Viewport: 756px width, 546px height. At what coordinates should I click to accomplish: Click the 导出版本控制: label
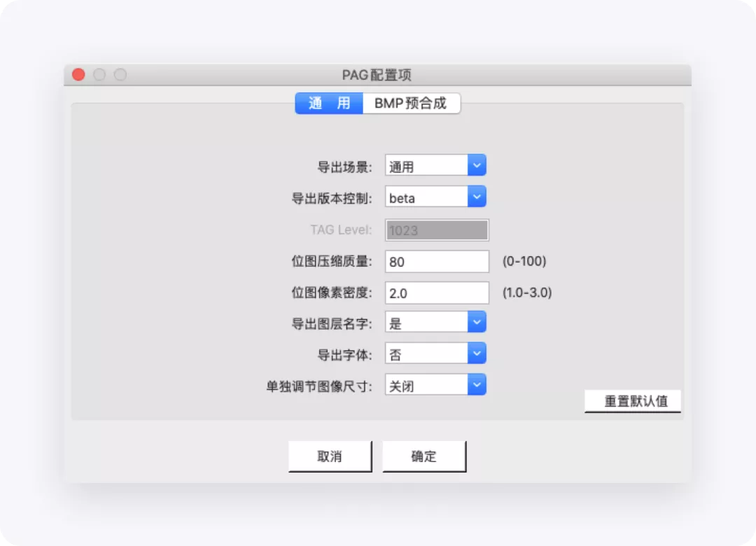332,198
